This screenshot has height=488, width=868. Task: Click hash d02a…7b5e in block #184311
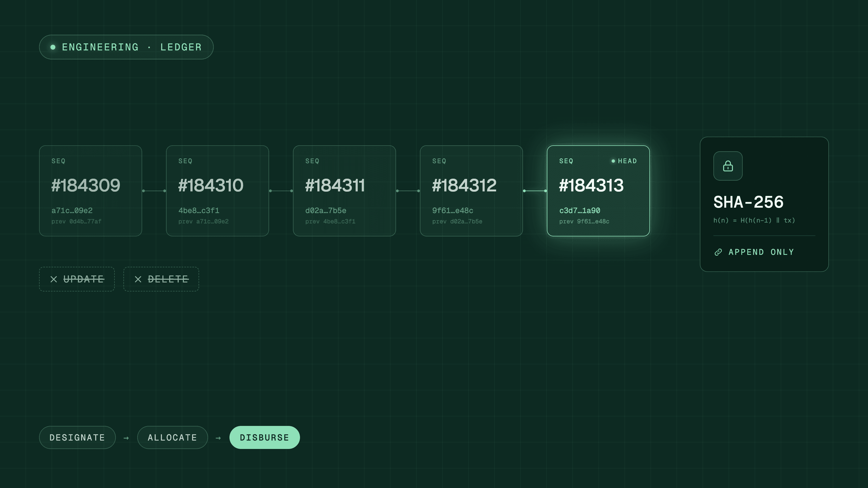click(326, 210)
